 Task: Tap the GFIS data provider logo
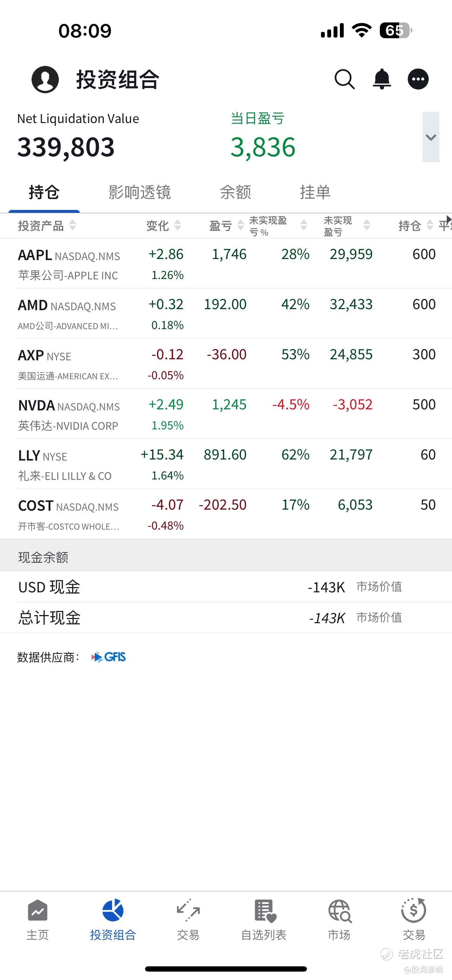[108, 657]
